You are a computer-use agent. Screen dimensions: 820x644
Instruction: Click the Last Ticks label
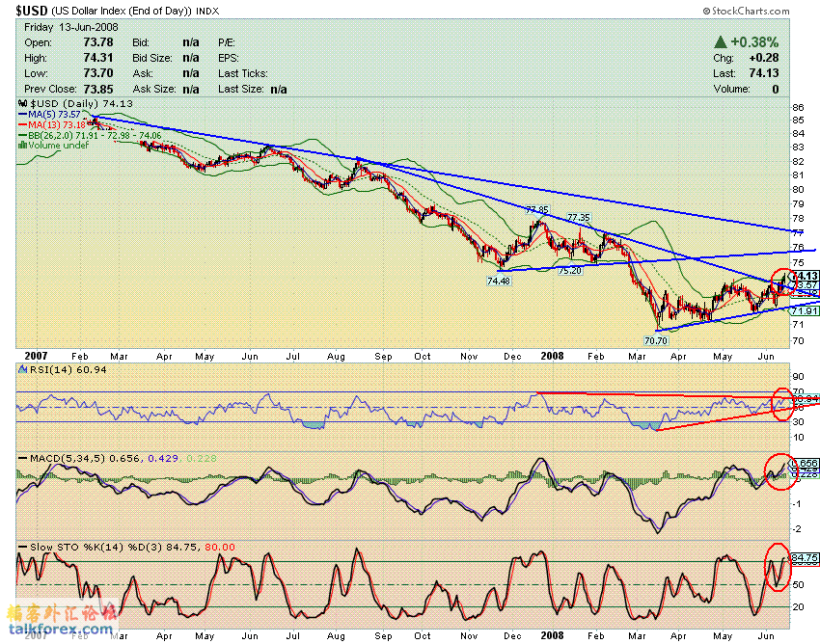point(243,73)
